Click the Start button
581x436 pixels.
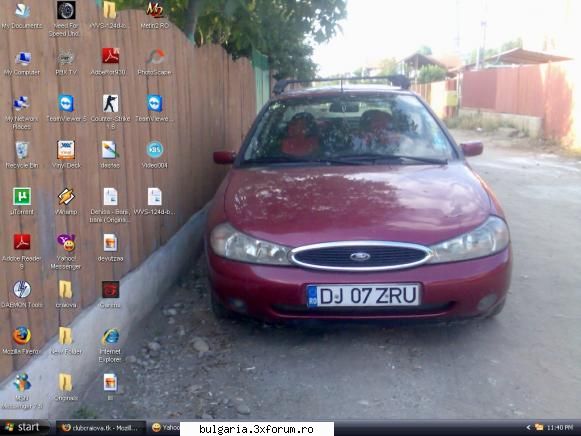click(24, 427)
